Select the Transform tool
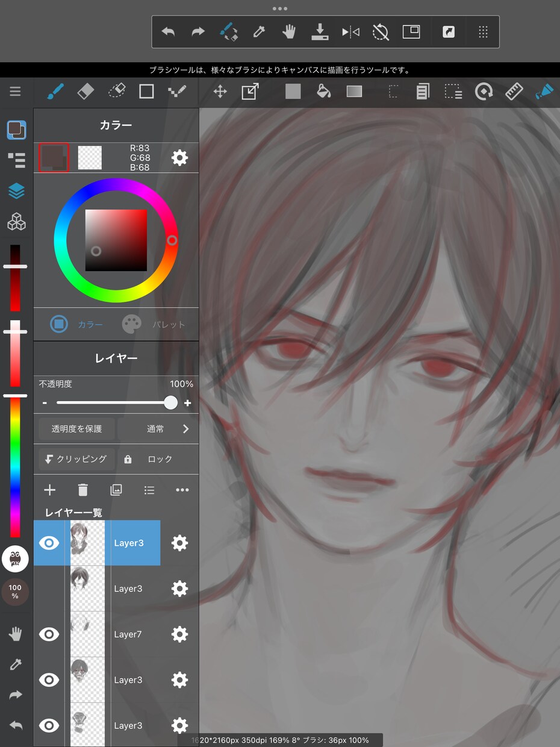The height and width of the screenshot is (747, 560). coord(250,92)
